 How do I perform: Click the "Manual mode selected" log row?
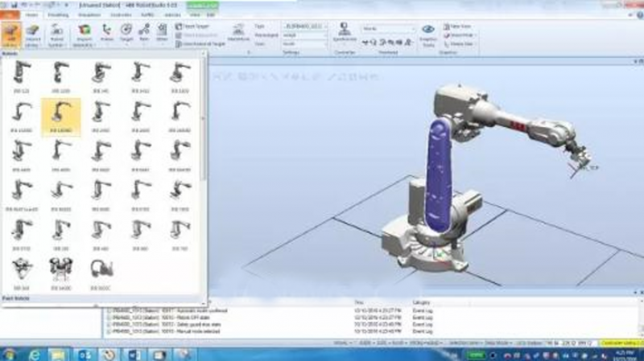271,331
